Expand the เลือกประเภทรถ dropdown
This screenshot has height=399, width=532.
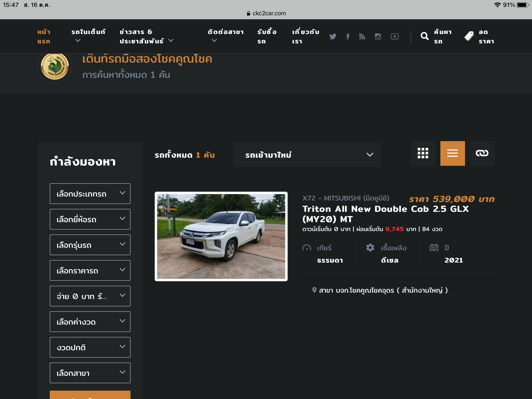[x=90, y=194]
